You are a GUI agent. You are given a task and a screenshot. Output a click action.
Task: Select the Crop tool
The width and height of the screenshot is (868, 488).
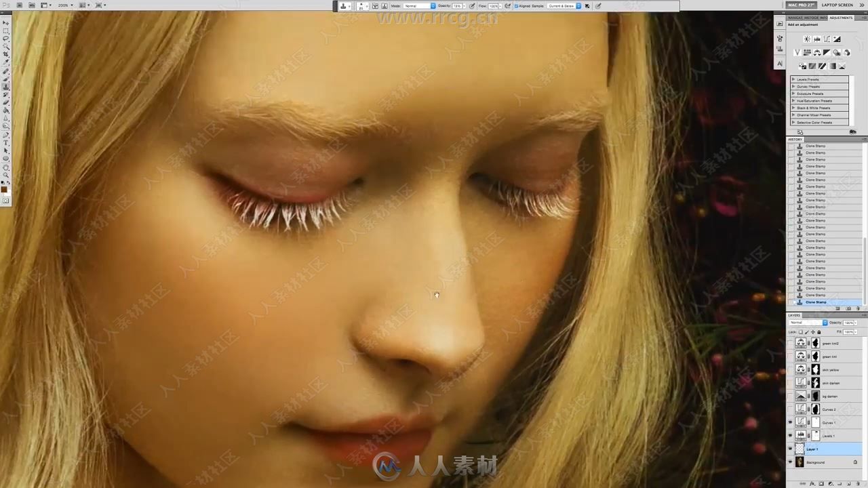(5, 54)
